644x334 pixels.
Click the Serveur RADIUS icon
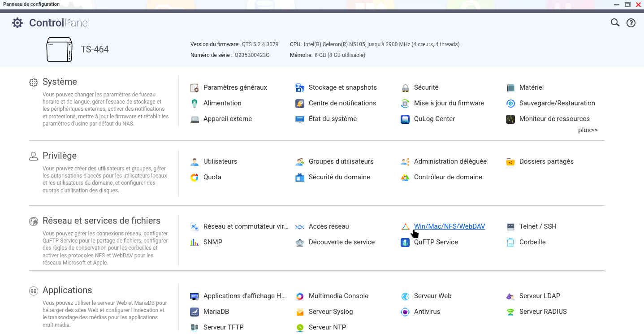pyautogui.click(x=510, y=312)
